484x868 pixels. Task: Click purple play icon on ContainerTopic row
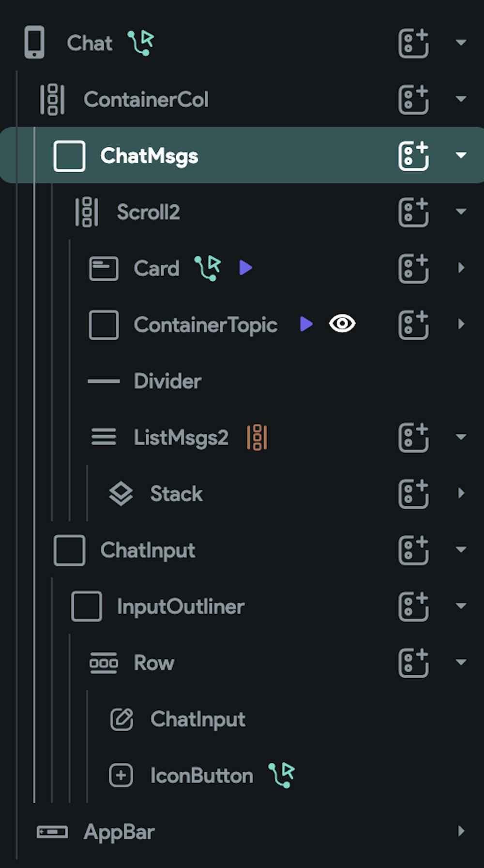click(x=306, y=324)
